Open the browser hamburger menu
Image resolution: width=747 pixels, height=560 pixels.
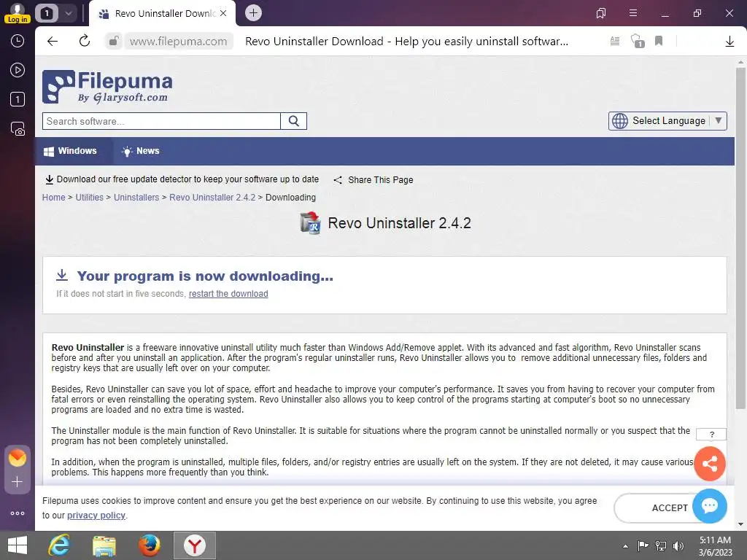633,13
